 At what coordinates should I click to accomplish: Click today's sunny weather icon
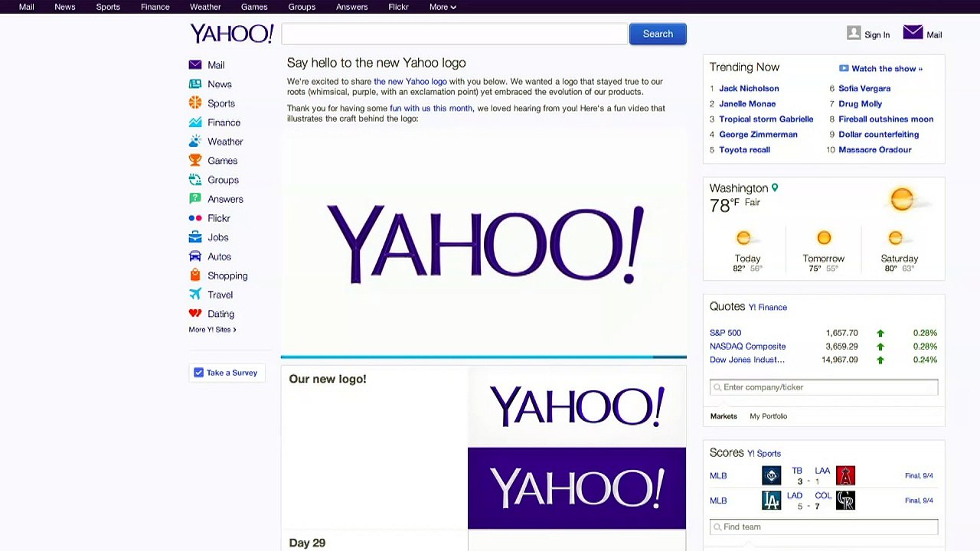tap(743, 239)
